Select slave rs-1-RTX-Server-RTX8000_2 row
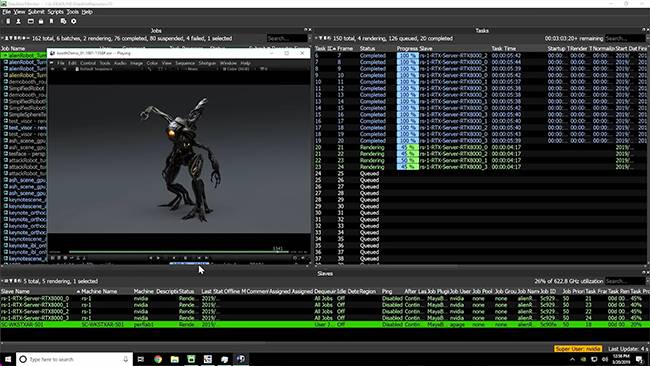The image size is (650, 366). click(325, 311)
